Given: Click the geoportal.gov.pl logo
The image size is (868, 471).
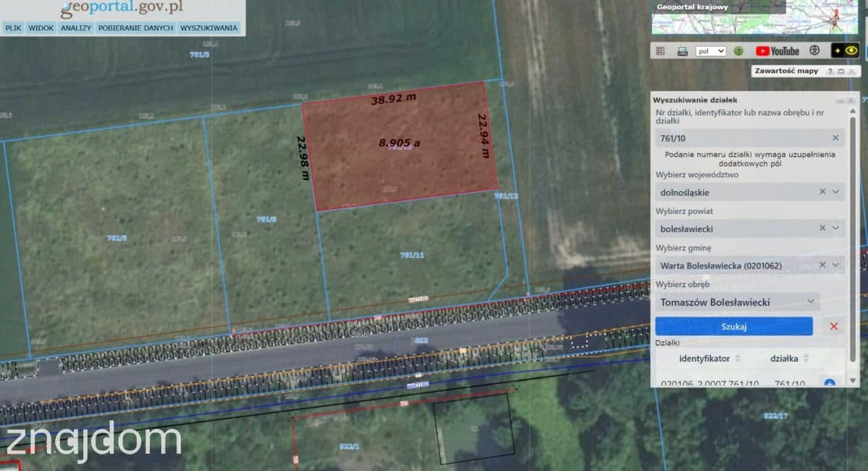Looking at the screenshot, I should (x=122, y=9).
